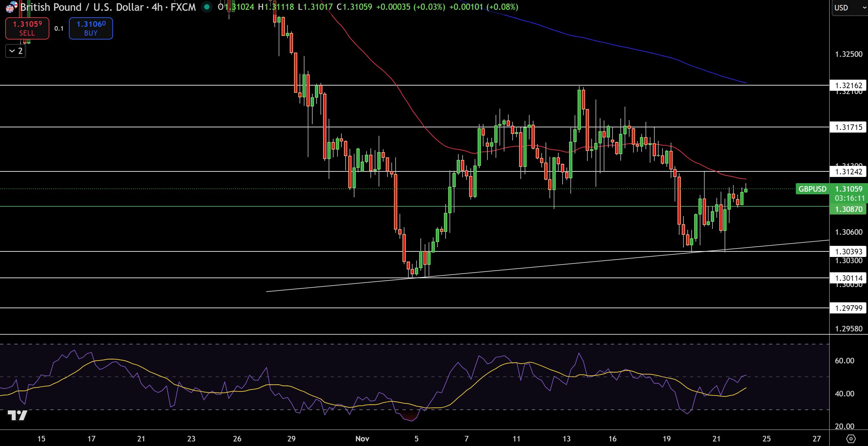
Task: Click the SELL button showing 1.31059
Action: (27, 28)
